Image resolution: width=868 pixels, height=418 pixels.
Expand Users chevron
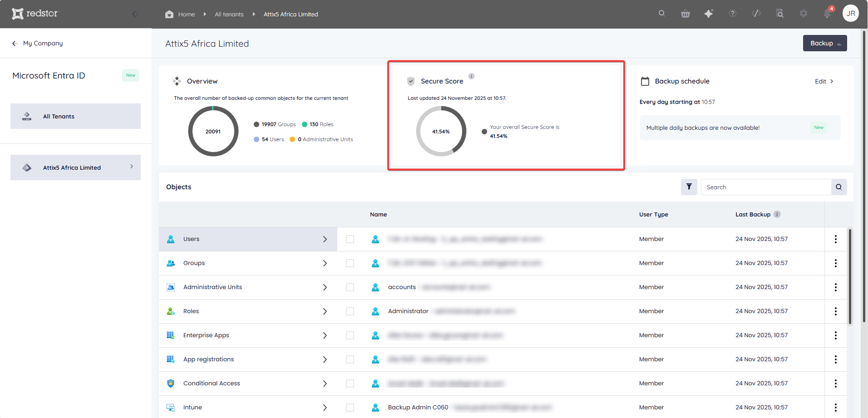pos(325,239)
